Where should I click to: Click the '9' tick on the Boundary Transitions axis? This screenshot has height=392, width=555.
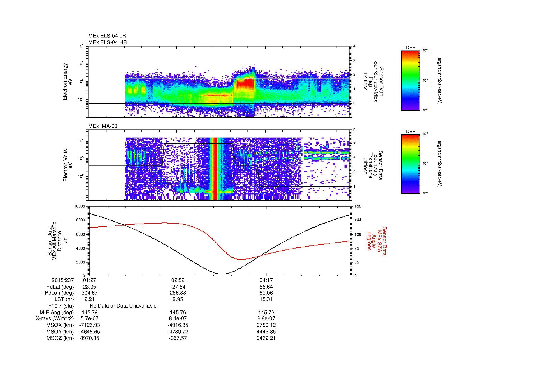tap(354, 130)
